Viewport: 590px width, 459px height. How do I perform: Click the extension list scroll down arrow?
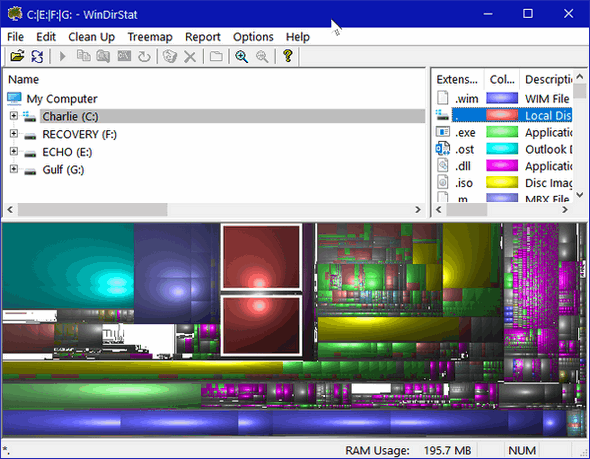coord(579,195)
